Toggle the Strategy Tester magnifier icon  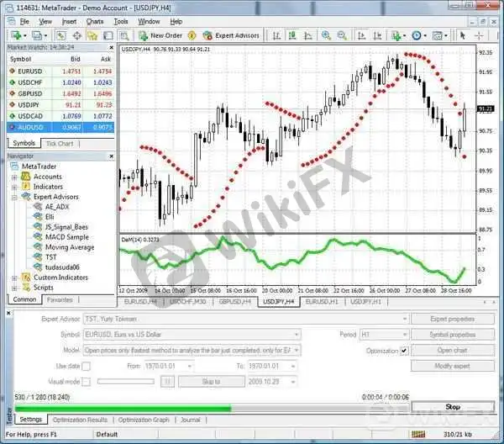point(124,35)
